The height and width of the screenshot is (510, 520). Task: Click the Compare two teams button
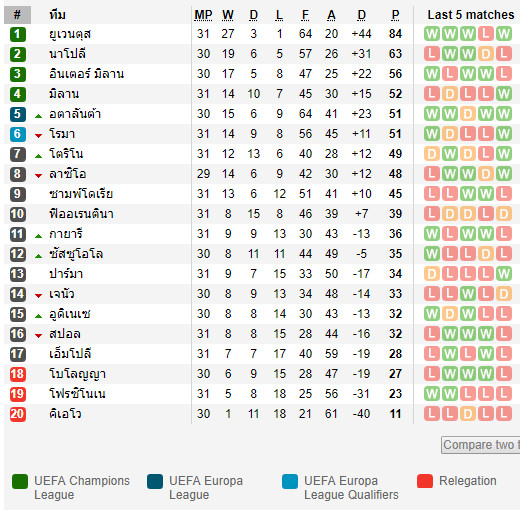pos(481,445)
